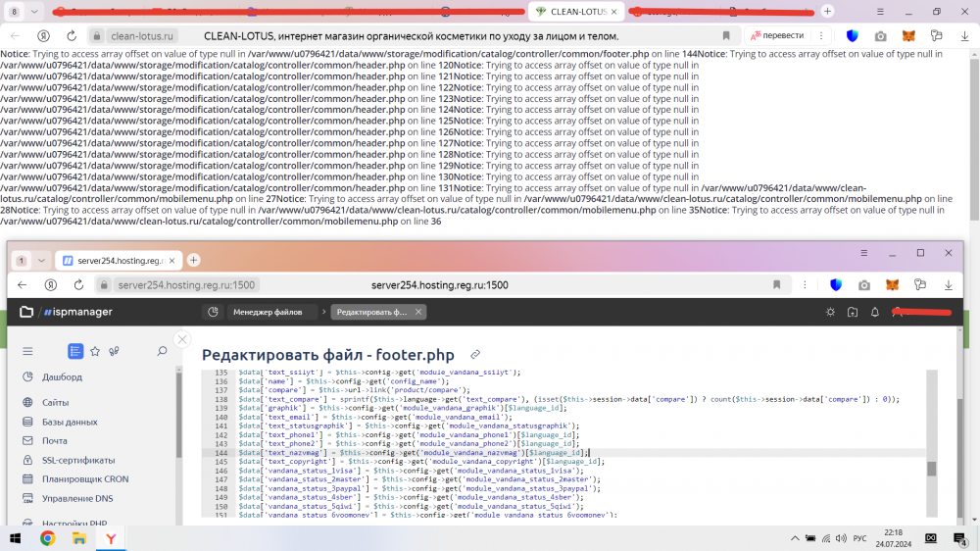Show hidden tray icons chevron
This screenshot has width=980, height=551.
(795, 538)
